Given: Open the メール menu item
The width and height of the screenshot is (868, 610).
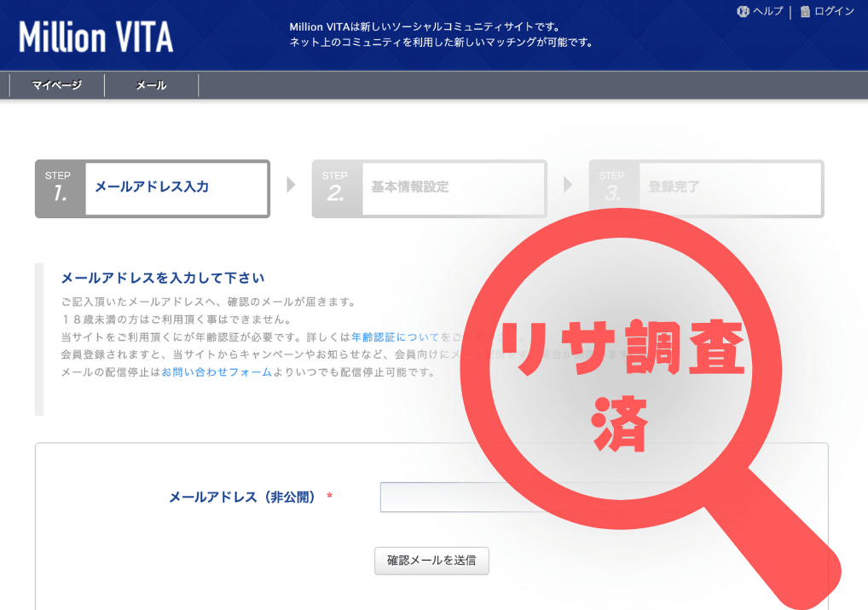Looking at the screenshot, I should tap(151, 85).
